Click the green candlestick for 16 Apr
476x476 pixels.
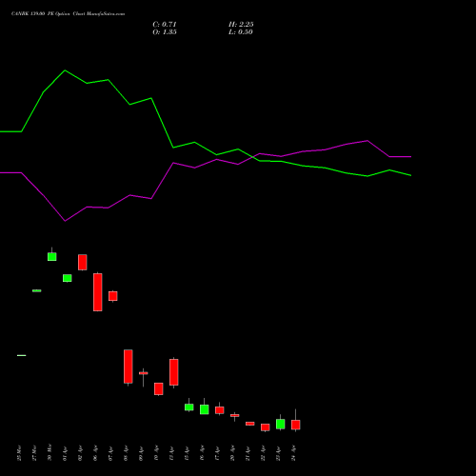(205, 409)
